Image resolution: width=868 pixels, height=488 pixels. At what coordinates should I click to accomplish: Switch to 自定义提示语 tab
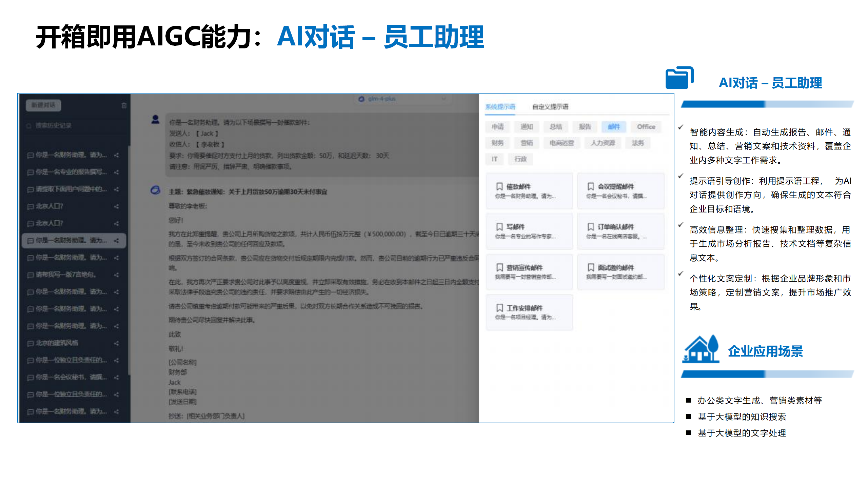[550, 107]
